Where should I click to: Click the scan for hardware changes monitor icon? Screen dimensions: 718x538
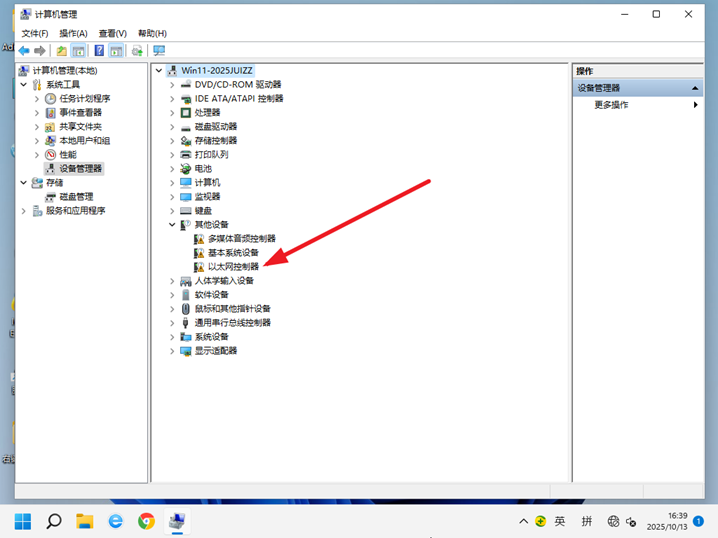[x=159, y=51]
